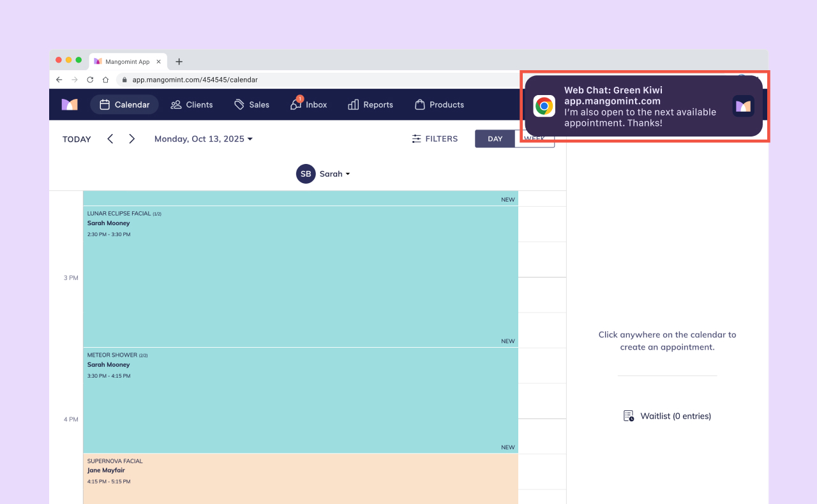
Task: Click the Products shopping bag icon
Action: (419, 104)
